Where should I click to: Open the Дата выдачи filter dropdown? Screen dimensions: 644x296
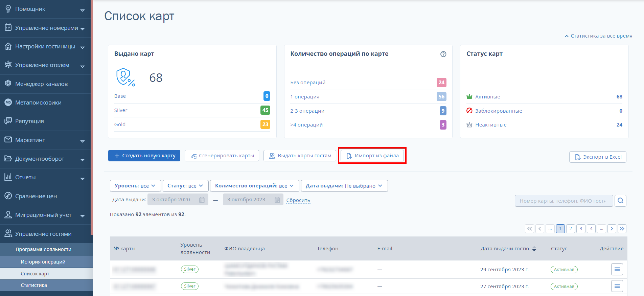tap(344, 186)
